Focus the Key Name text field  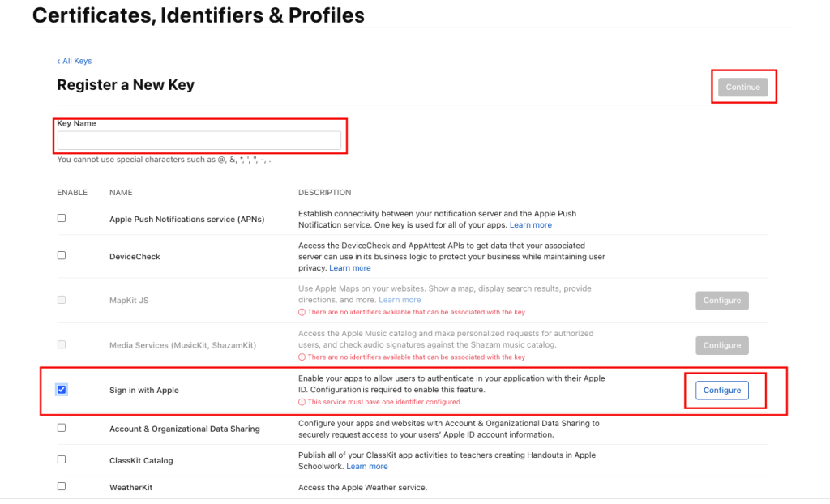[x=199, y=140]
